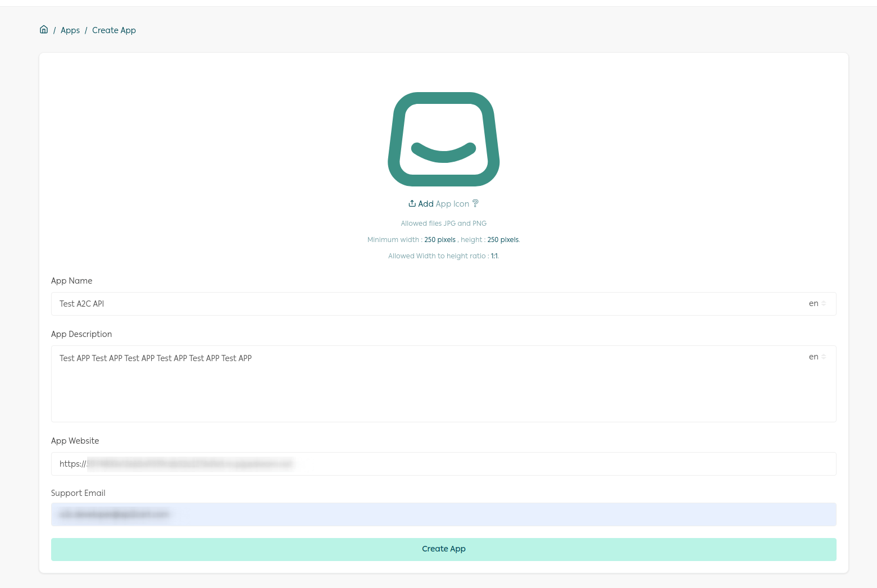Image resolution: width=877 pixels, height=588 pixels.
Task: Click the Create App breadcrumb item
Action: pos(114,30)
